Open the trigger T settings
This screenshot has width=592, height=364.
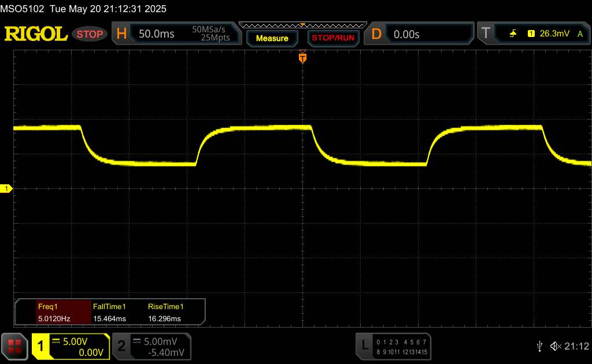[x=486, y=33]
